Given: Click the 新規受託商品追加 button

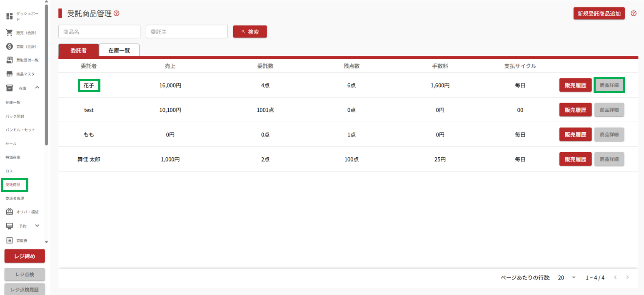Looking at the screenshot, I should pyautogui.click(x=599, y=13).
